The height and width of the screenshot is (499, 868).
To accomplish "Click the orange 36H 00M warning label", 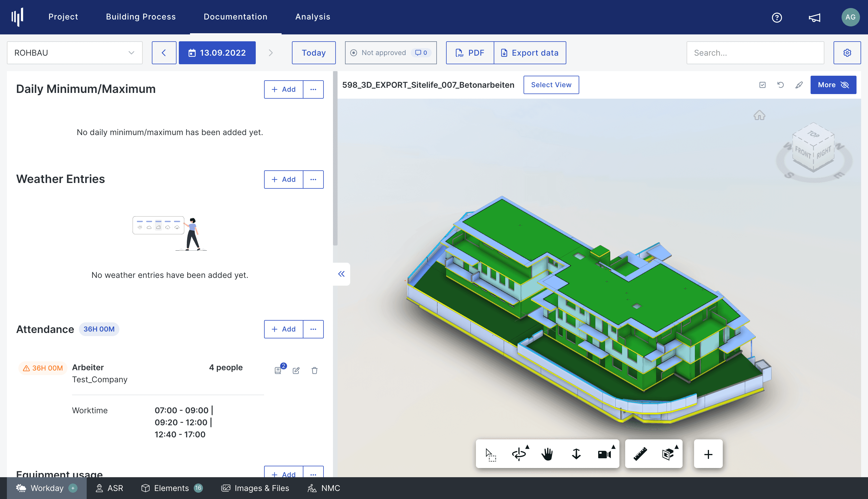I will tap(42, 368).
